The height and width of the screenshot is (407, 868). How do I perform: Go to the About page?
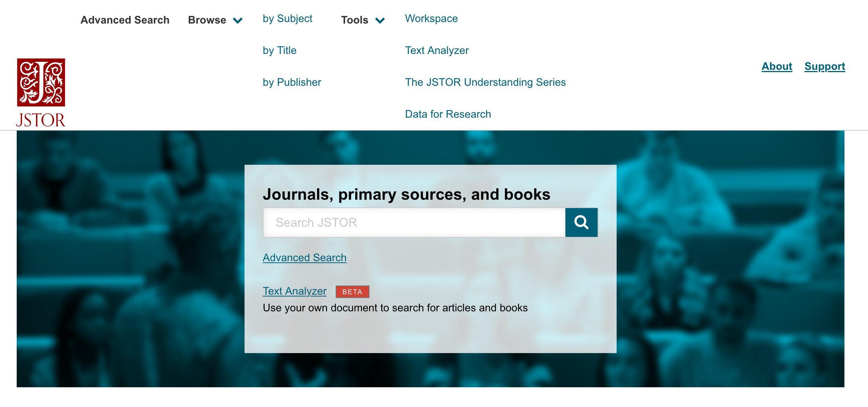(x=777, y=66)
